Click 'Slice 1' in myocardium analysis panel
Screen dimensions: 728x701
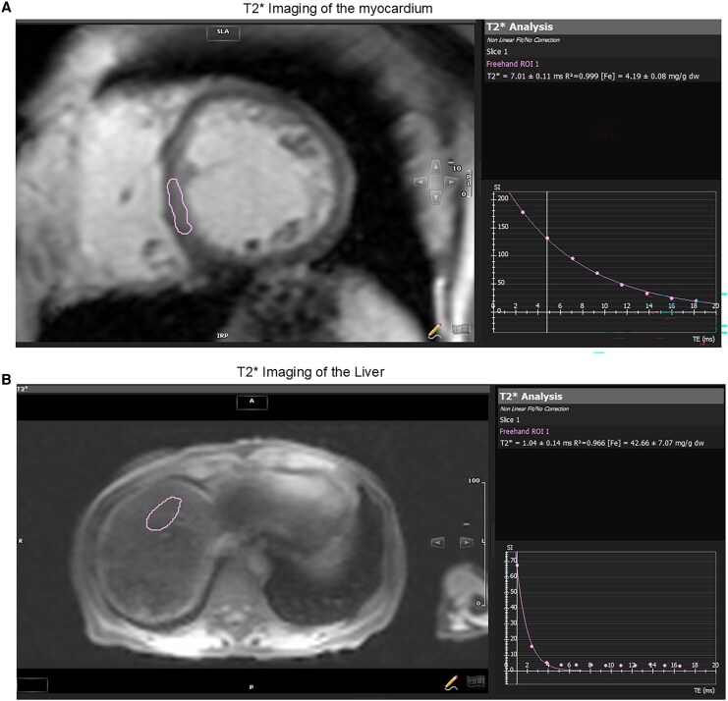[x=497, y=51]
